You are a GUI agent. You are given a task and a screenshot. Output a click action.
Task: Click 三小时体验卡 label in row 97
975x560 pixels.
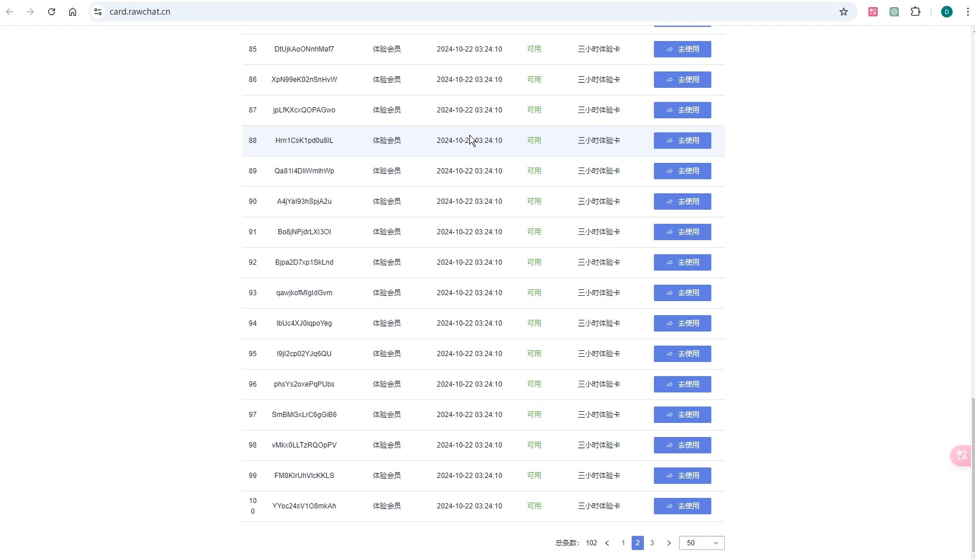[x=599, y=415]
